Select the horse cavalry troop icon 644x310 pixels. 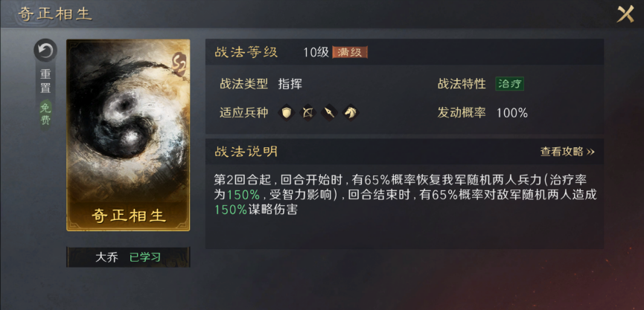coord(351,112)
